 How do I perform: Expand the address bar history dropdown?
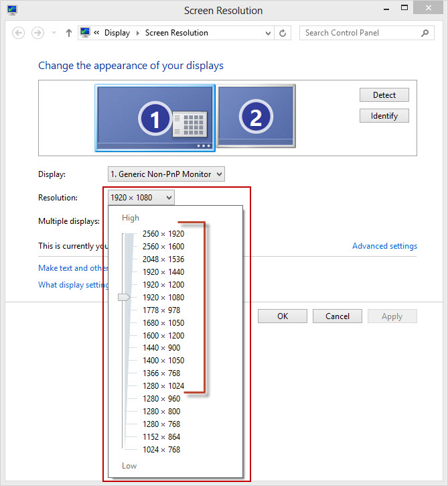[x=268, y=33]
